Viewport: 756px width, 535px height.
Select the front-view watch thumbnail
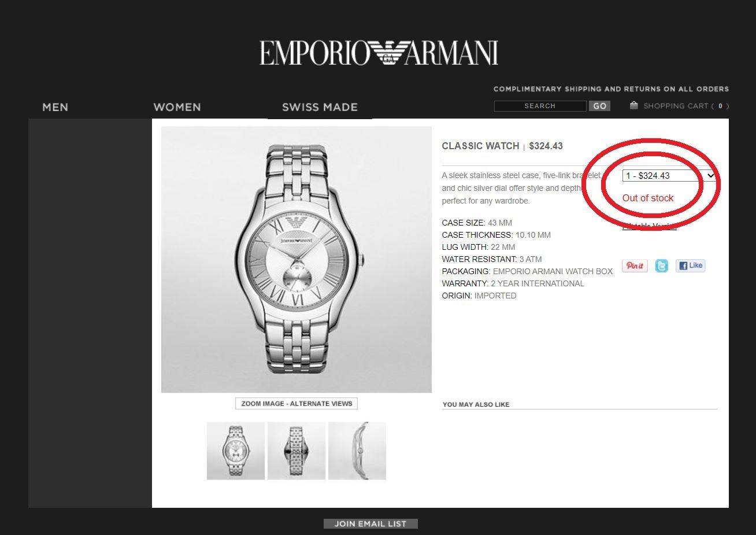click(x=236, y=451)
